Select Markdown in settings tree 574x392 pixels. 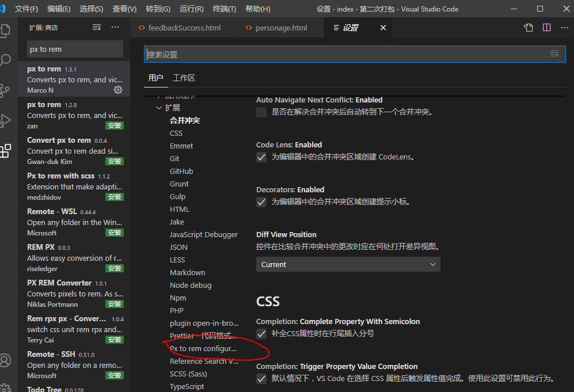coord(188,272)
